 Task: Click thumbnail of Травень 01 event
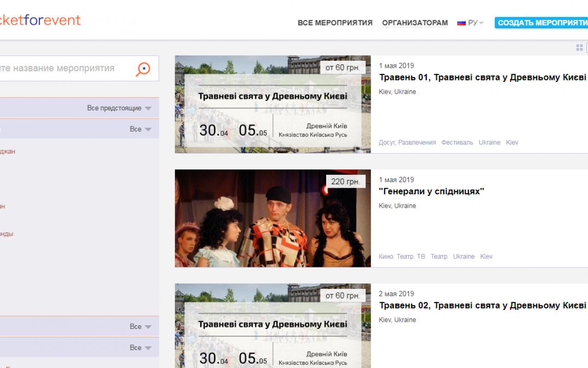tap(273, 104)
